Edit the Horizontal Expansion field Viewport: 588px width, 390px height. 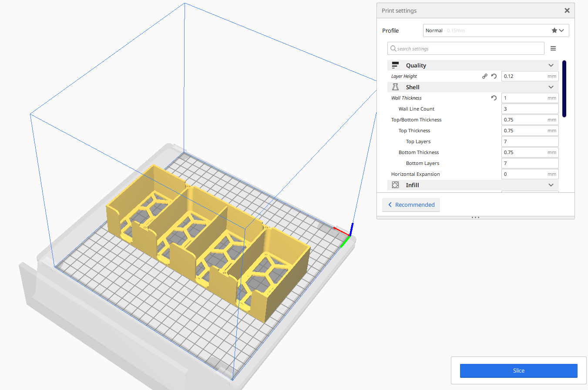click(x=530, y=174)
